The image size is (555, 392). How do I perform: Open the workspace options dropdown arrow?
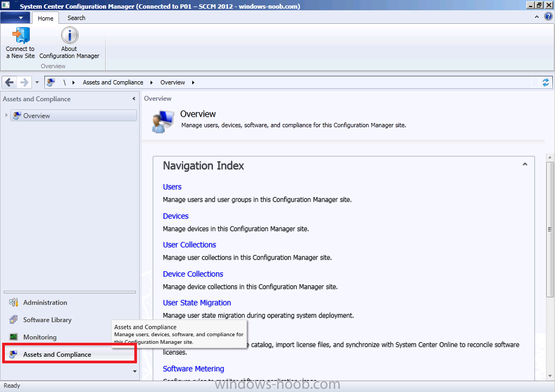134,371
